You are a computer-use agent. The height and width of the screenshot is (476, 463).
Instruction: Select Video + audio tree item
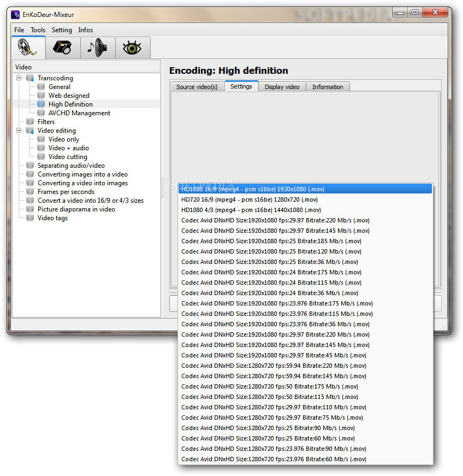click(x=69, y=148)
